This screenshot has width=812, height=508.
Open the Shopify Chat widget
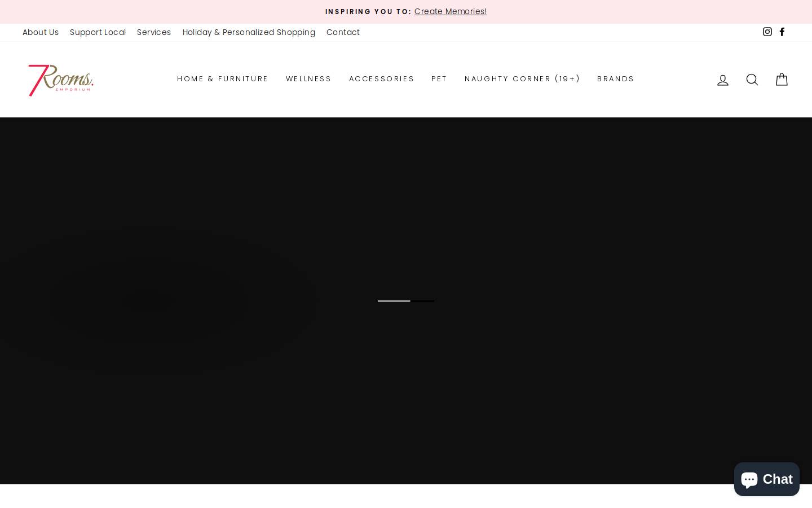[x=766, y=479]
